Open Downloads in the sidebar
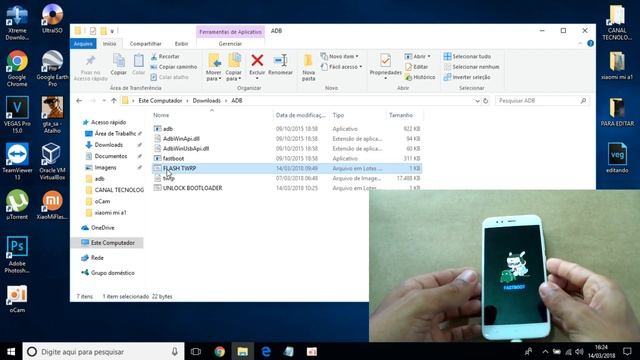 (109, 145)
